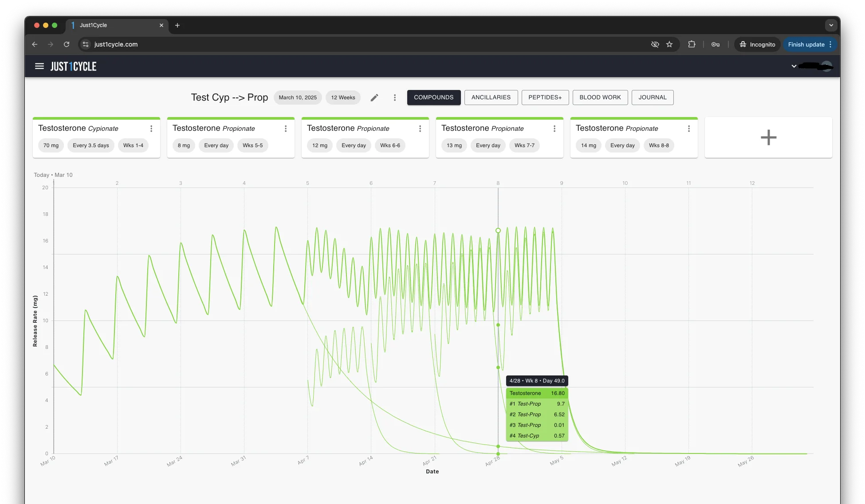865x504 pixels.
Task: Click the COMPOUNDS tab
Action: coord(434,97)
